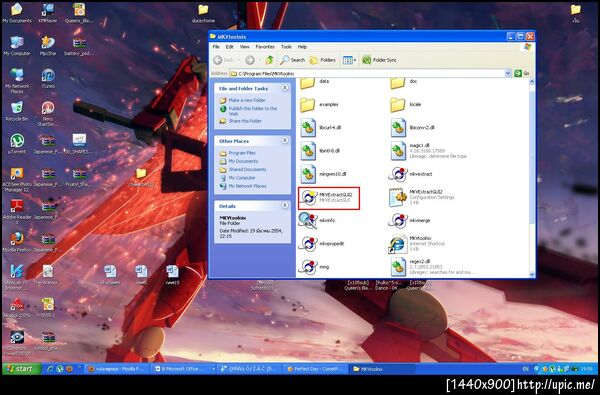Select the doc folder
The image size is (600, 395).
404,82
